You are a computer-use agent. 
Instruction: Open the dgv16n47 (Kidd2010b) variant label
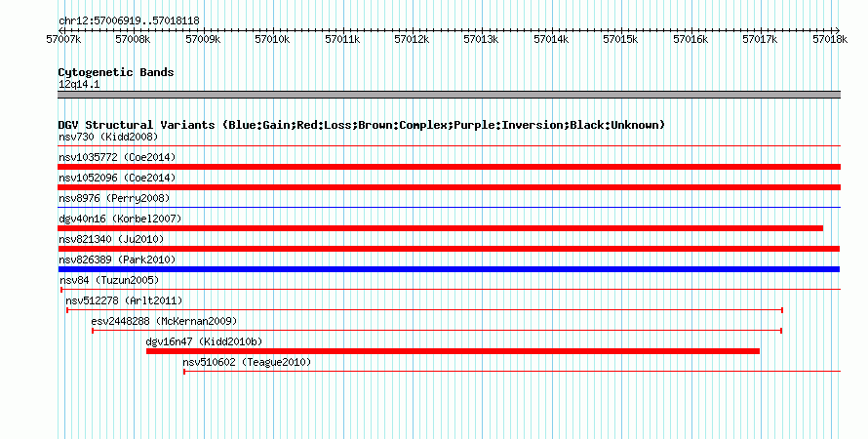pos(204,341)
